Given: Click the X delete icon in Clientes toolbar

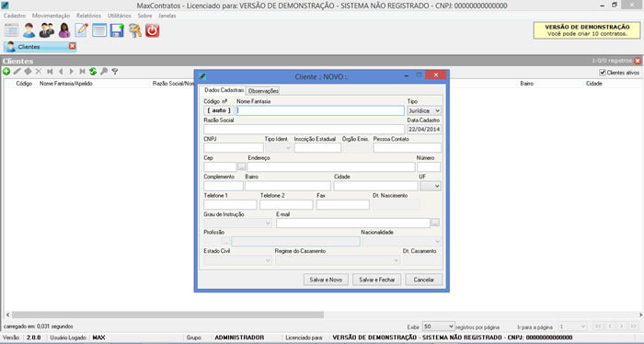Looking at the screenshot, I should coord(39,72).
